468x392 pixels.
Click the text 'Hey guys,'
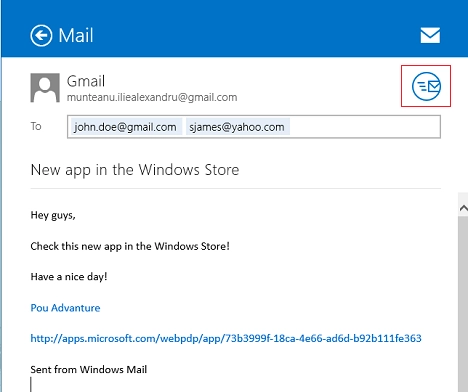(x=53, y=215)
